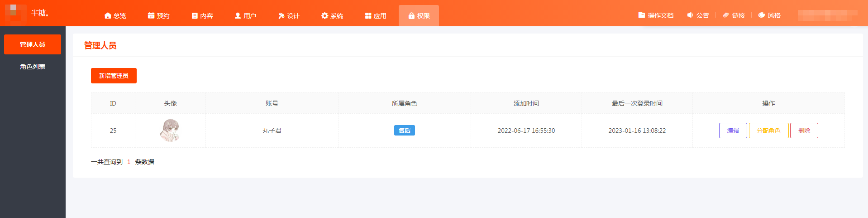This screenshot has width=868, height=218.
Task: Click the 最后一次登录时间 column header
Action: [x=637, y=103]
